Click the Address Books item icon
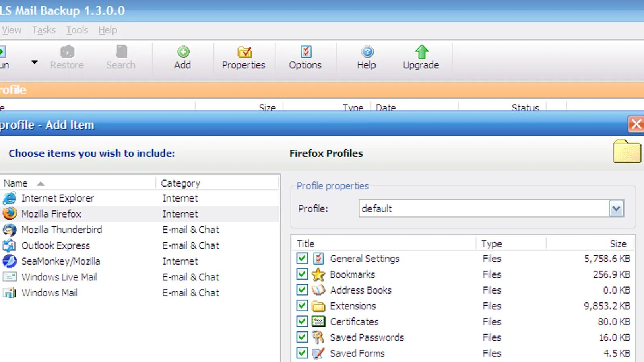This screenshot has width=644, height=362. coord(318,290)
